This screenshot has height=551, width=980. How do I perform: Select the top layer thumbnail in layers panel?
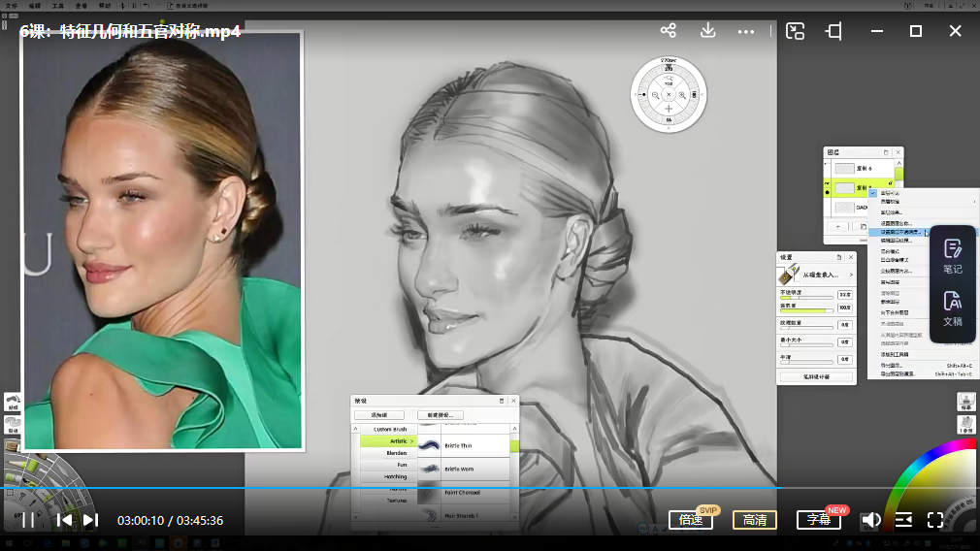coord(844,169)
